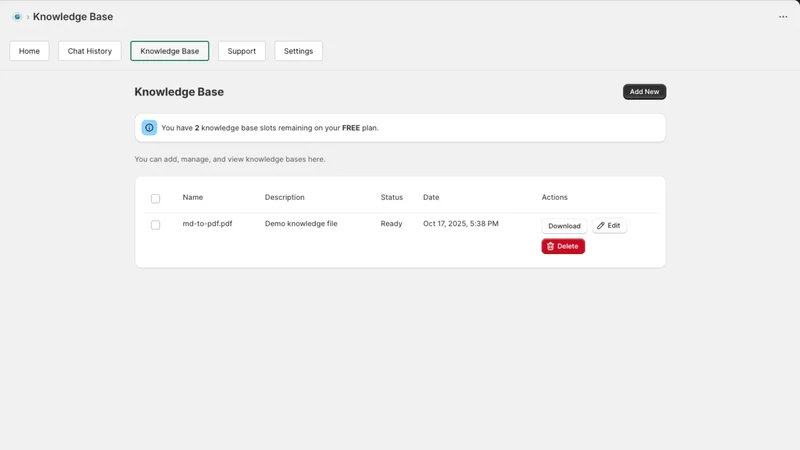The image size is (800, 450).
Task: Check the md-to-pdf.pdf row checkbox
Action: 156,225
